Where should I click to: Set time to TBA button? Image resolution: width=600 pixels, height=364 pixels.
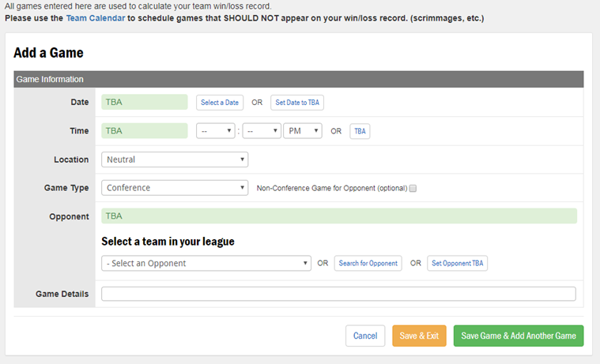(360, 131)
